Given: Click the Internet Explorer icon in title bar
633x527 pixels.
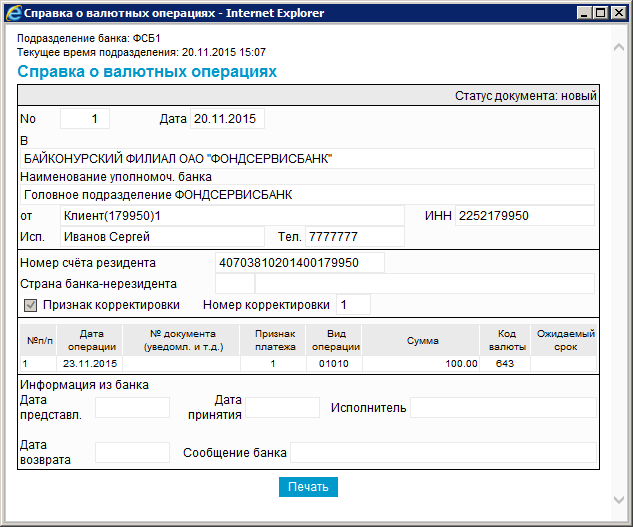Looking at the screenshot, I should [x=12, y=12].
